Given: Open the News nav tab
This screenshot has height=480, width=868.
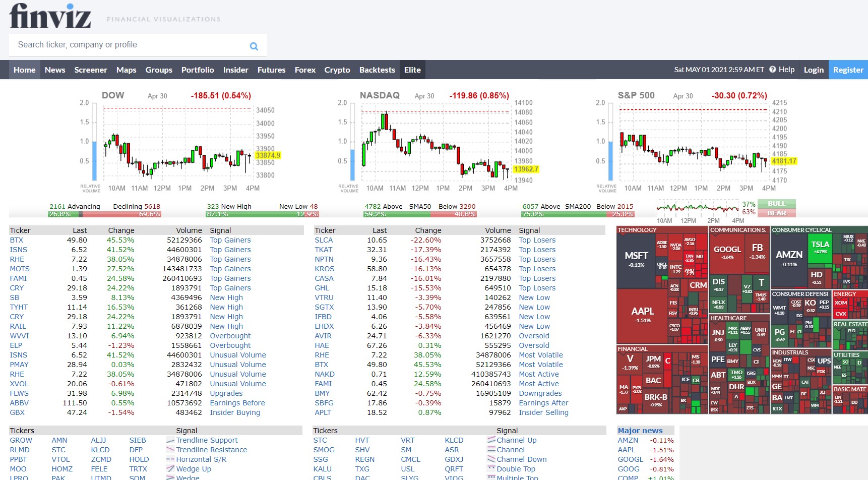Looking at the screenshot, I should [55, 70].
